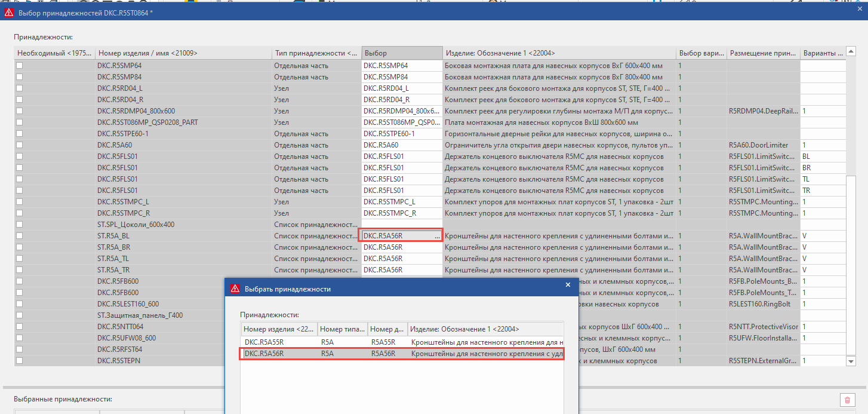Click the Номер изделия / имя <21009> column header
The height and width of the screenshot is (414, 868).
click(x=183, y=53)
